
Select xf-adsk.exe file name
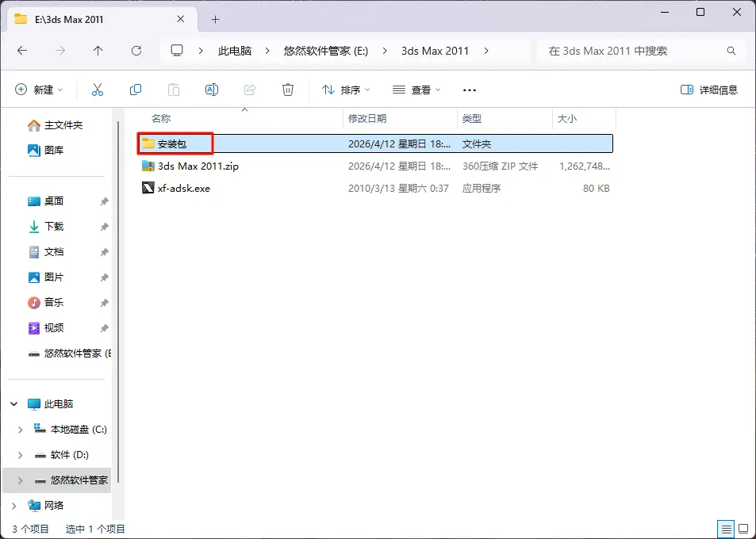tap(184, 189)
